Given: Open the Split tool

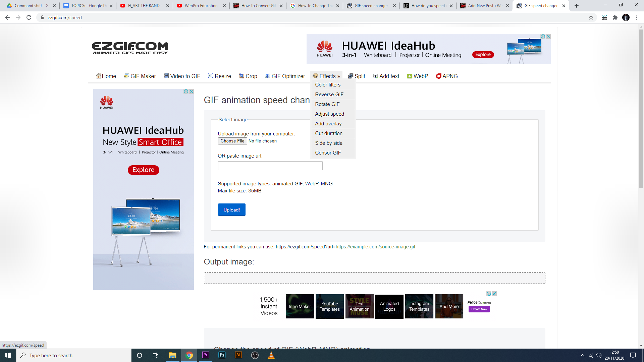Looking at the screenshot, I should [x=357, y=76].
